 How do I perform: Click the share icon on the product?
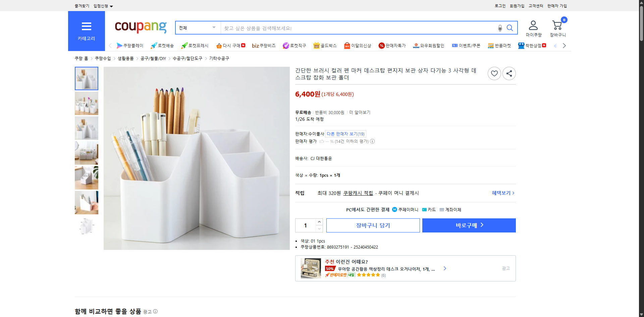(x=509, y=73)
